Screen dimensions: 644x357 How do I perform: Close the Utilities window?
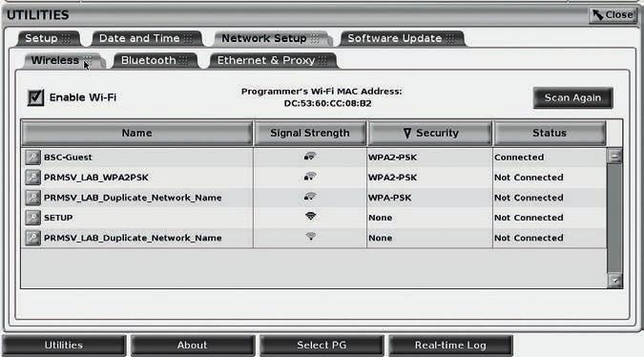pos(613,15)
